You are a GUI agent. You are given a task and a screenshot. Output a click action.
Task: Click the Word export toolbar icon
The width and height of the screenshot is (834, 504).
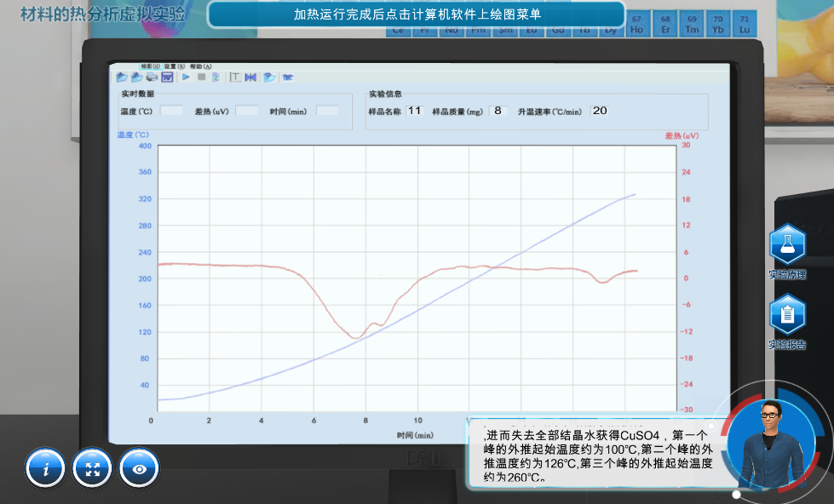click(167, 77)
